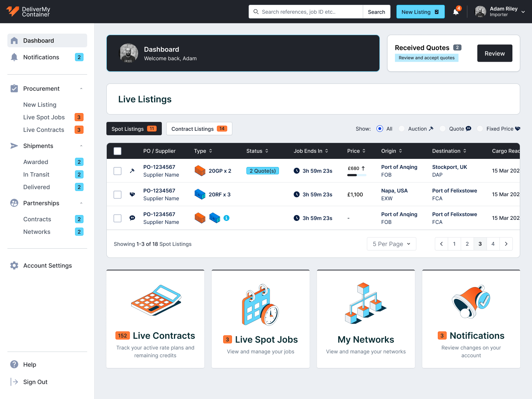
Task: Check the third listing row checkbox
Action: [117, 218]
